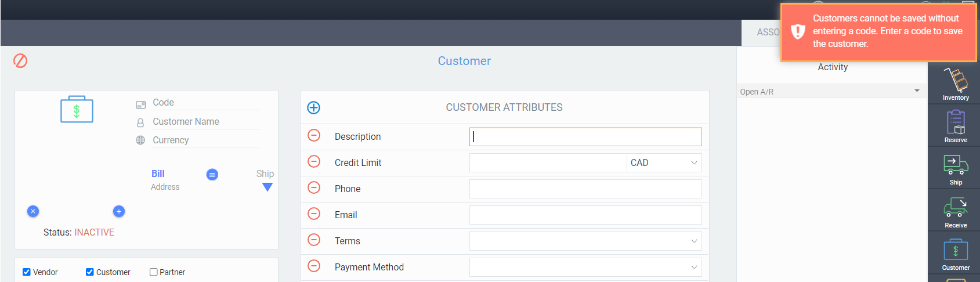This screenshot has height=282, width=980.
Task: Open the Reserve sidebar icon
Action: point(956,126)
